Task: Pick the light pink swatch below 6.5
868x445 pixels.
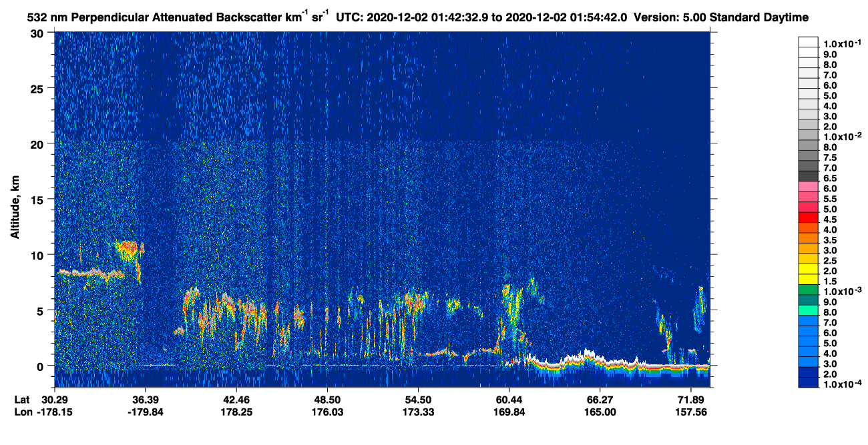Action: point(808,186)
